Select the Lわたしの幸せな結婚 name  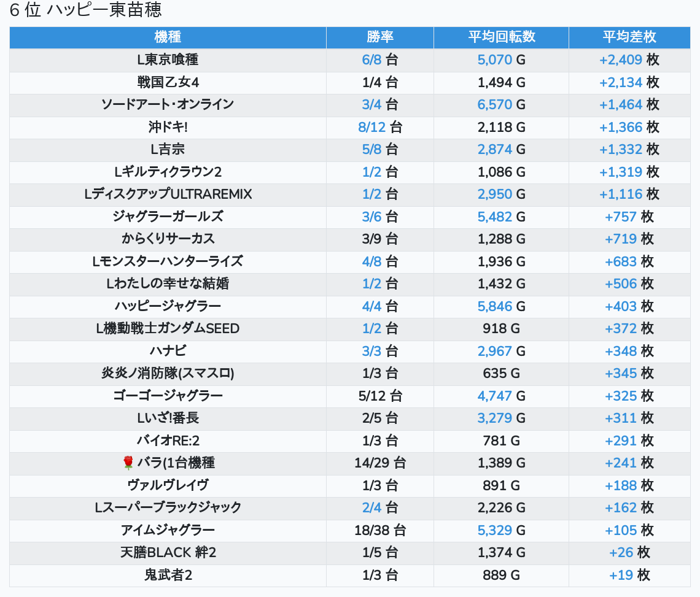point(168,284)
